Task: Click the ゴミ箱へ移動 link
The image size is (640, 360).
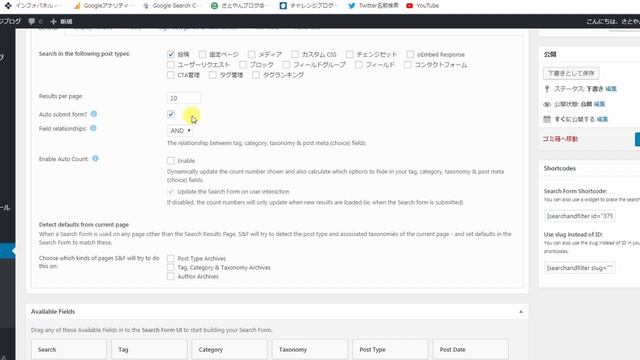Action: (560, 139)
